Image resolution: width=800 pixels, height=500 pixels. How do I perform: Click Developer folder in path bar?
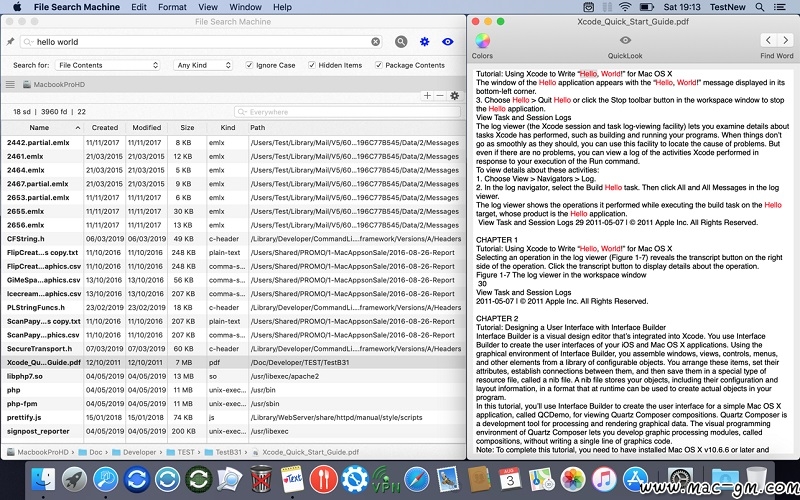[134, 452]
